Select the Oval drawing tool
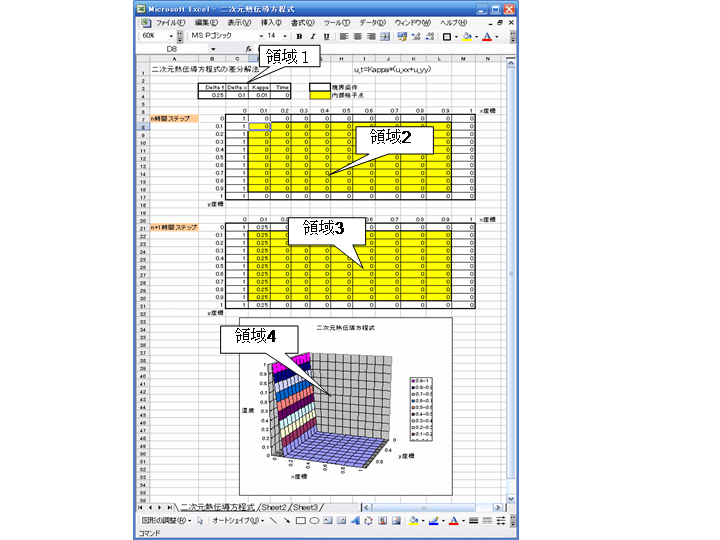This screenshot has height=540, width=720. (x=314, y=520)
